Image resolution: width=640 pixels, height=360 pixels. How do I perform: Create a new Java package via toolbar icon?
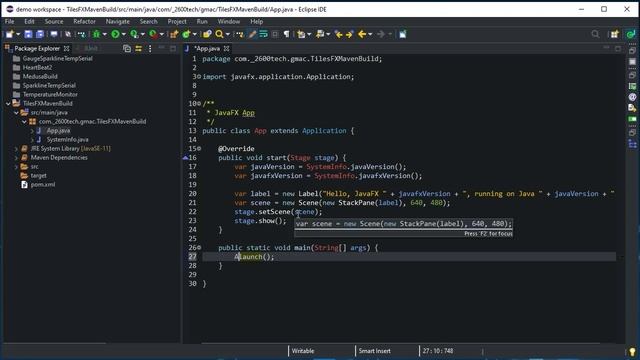(x=174, y=34)
